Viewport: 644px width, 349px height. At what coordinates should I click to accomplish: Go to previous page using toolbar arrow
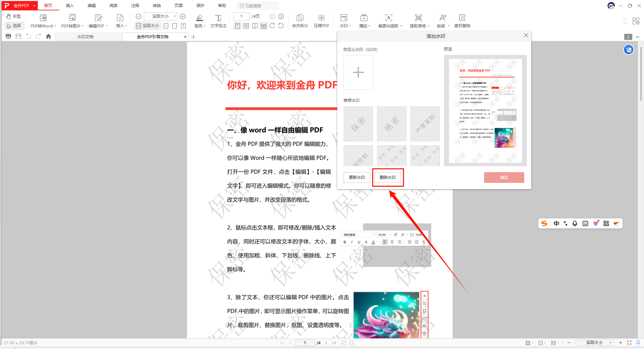point(272,16)
